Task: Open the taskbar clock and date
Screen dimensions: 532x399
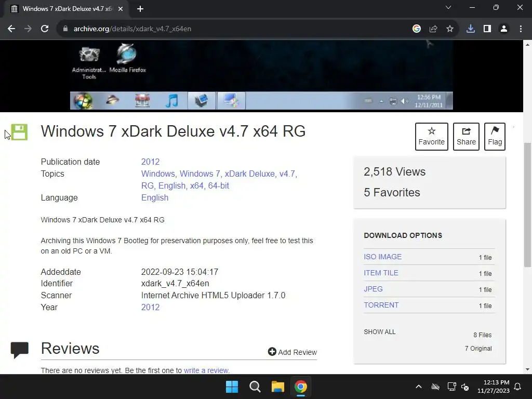Action: point(494,387)
